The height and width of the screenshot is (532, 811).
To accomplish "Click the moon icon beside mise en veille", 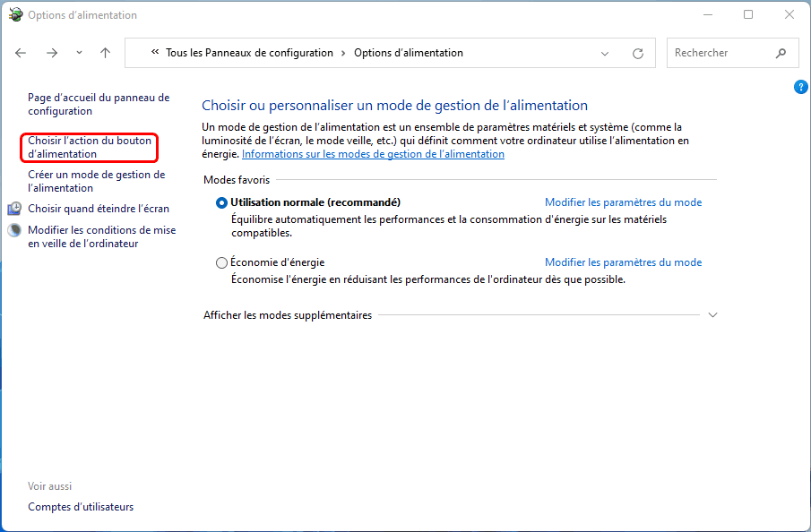I will pyautogui.click(x=14, y=230).
